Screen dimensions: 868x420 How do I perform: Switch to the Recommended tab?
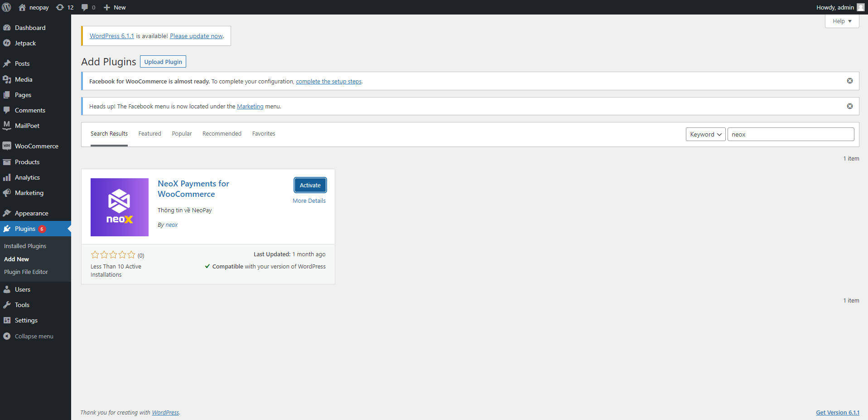click(222, 134)
